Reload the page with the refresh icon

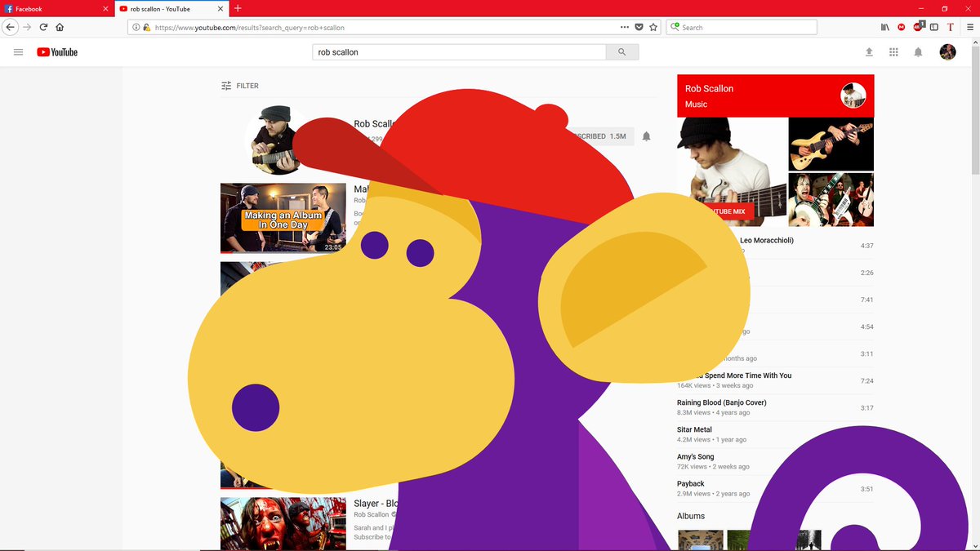point(43,27)
